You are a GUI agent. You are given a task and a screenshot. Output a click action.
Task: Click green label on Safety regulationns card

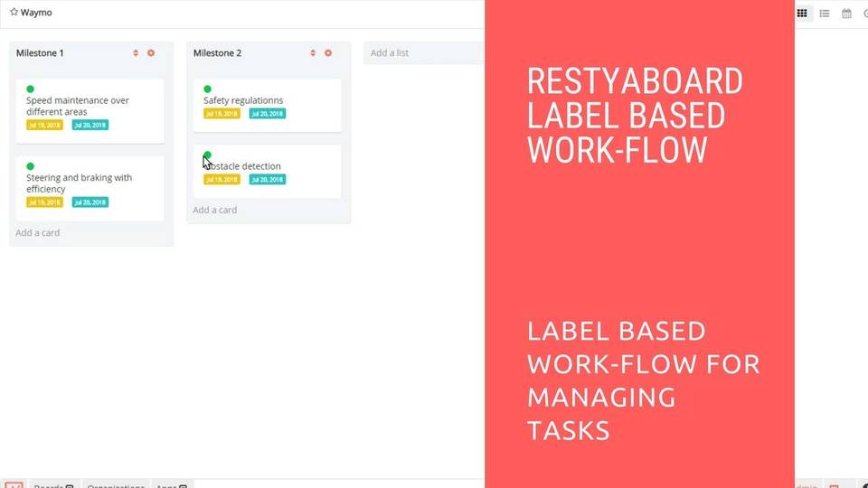208,89
